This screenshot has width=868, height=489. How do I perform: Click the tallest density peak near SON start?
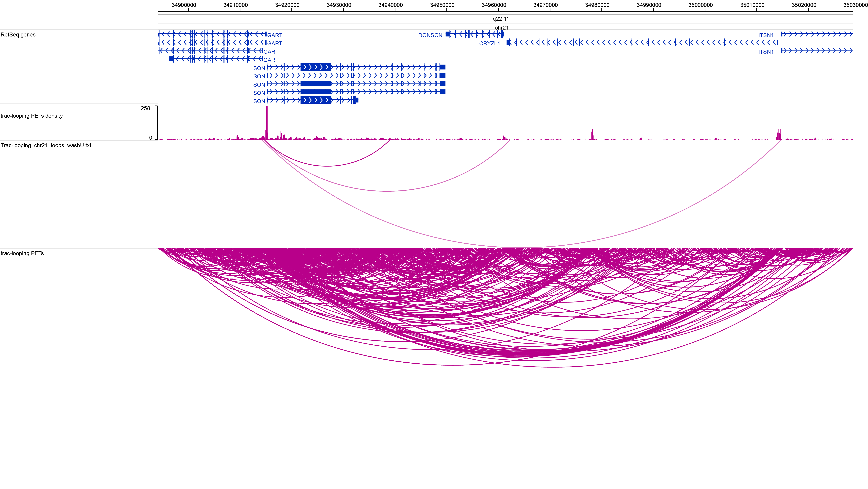pyautogui.click(x=267, y=123)
